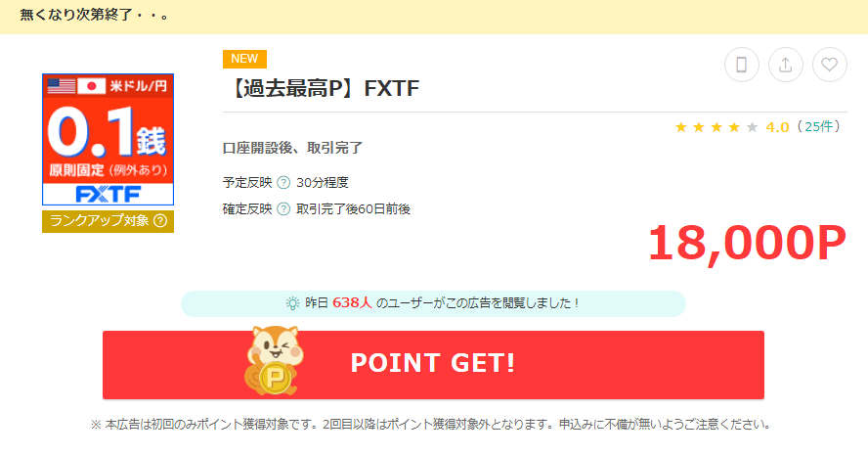Click the FXTF logo under banner

(x=108, y=194)
